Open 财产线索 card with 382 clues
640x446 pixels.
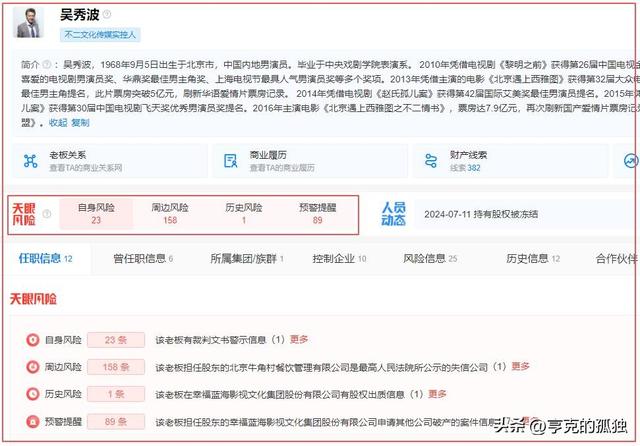coord(510,161)
